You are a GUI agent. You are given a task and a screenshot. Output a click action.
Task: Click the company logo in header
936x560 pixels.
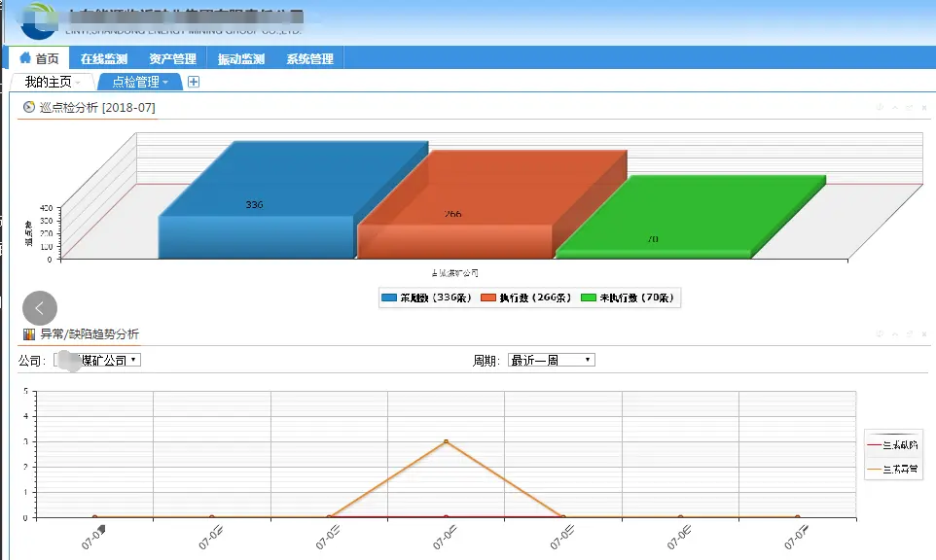(38, 20)
